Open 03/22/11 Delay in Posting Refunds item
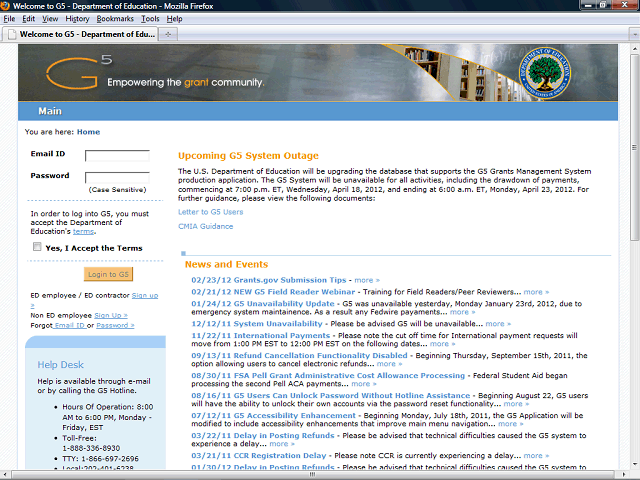This screenshot has width=640, height=480. pyautogui.click(x=263, y=436)
